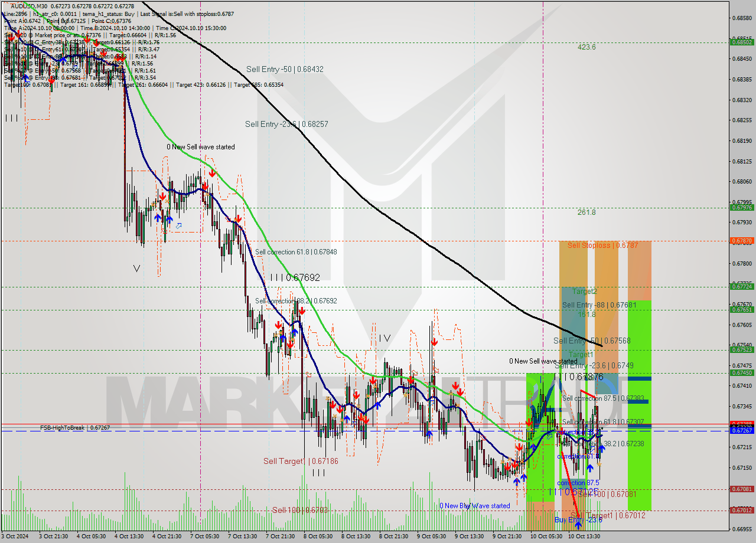Click the green 0.67450 price tag
The image size is (756, 543).
742,372
